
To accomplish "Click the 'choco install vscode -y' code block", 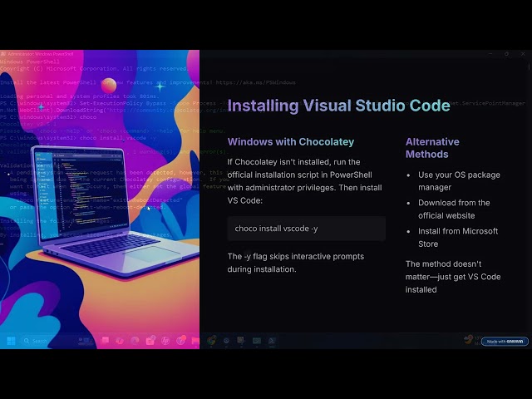I will 307,229.
